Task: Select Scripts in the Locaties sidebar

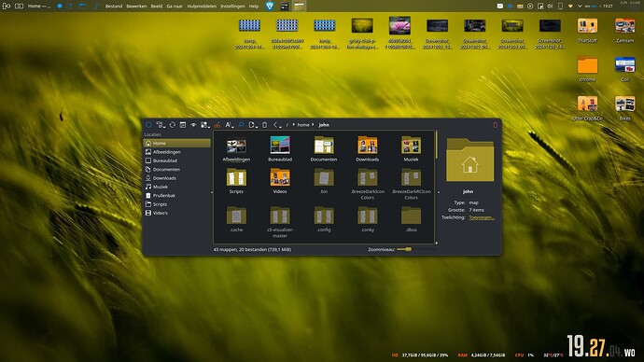Action: tap(176, 204)
